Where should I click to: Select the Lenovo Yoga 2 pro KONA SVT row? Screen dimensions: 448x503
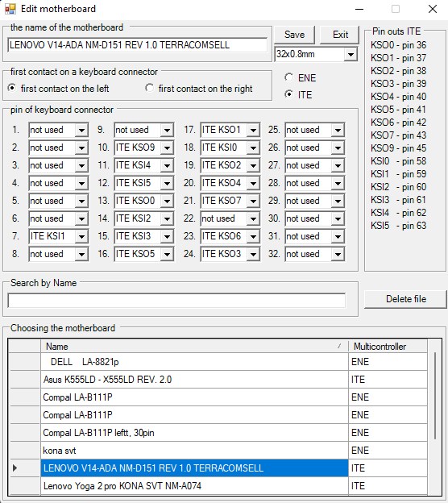(194, 486)
